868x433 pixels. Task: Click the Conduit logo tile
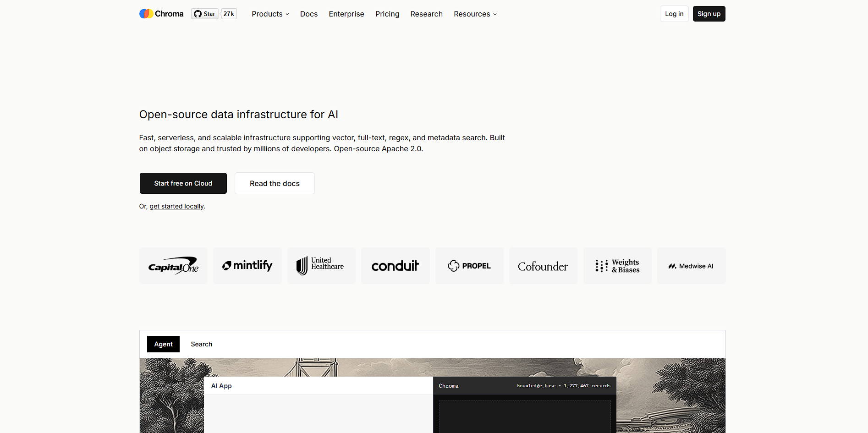point(395,266)
